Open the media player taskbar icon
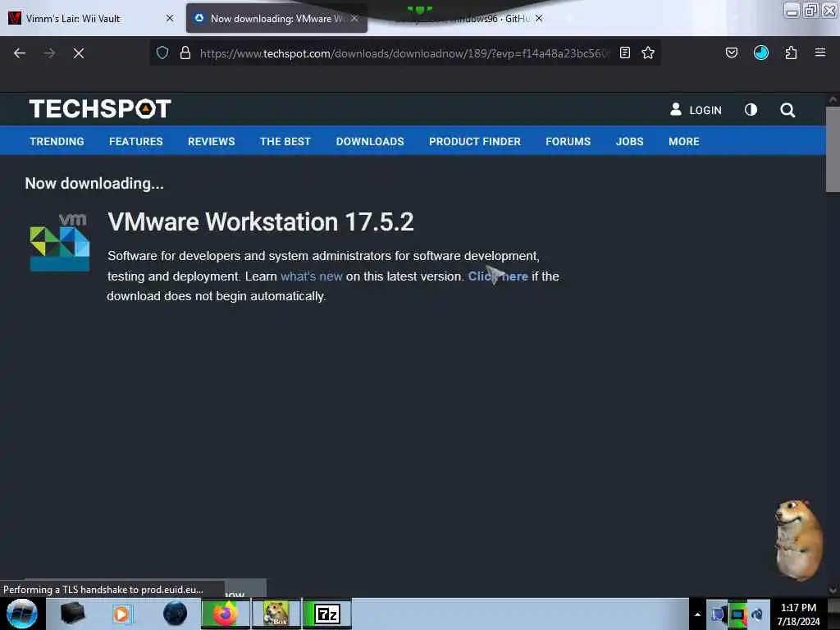Screen dimensions: 840x630 click(x=121, y=614)
